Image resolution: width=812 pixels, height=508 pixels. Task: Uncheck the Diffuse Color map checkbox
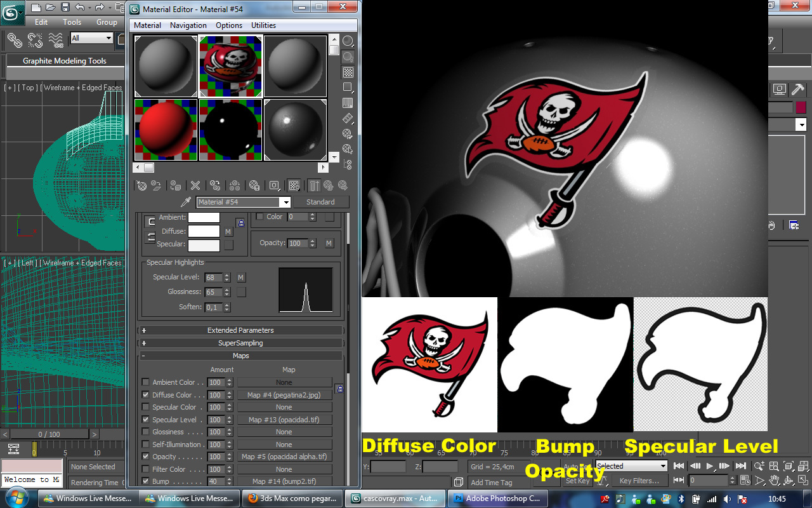(x=146, y=395)
